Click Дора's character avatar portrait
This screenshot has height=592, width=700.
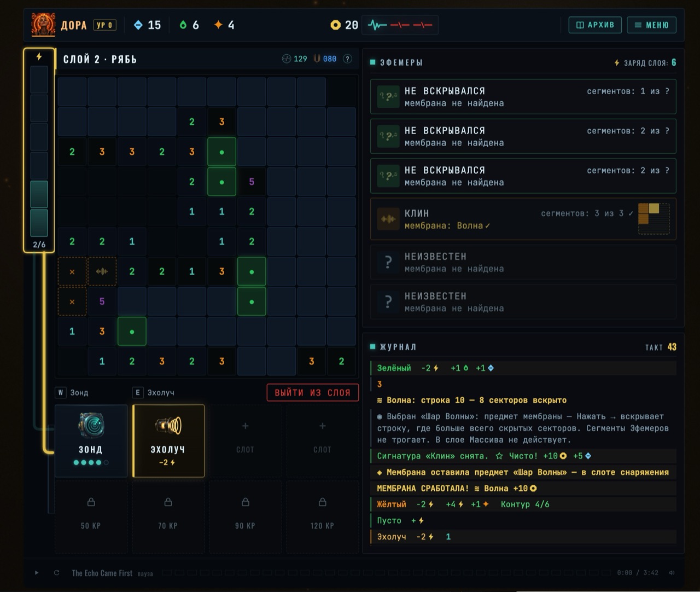coord(43,25)
